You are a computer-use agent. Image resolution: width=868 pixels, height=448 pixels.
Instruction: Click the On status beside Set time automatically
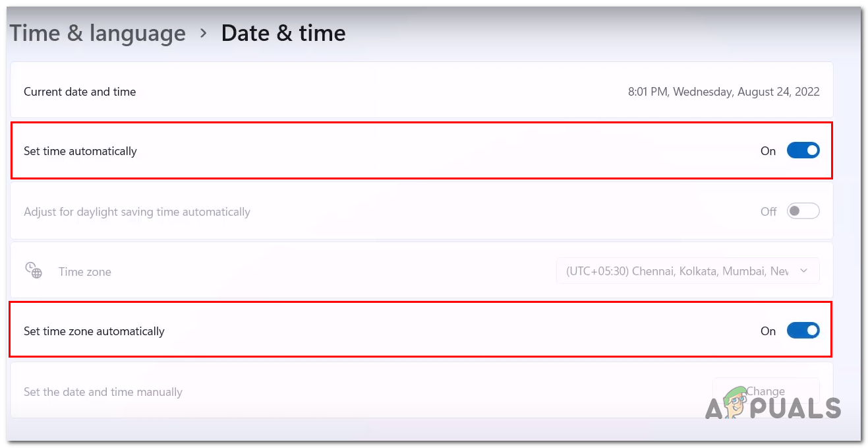768,151
